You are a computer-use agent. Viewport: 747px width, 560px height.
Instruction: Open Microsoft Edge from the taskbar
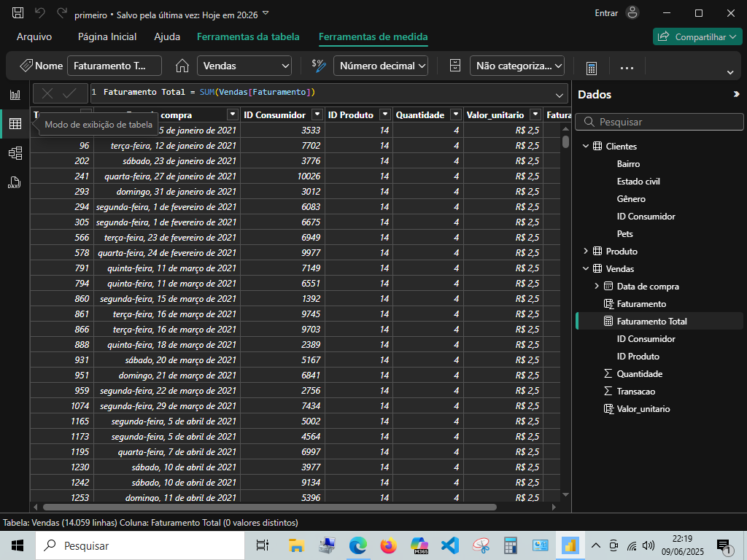(x=357, y=545)
